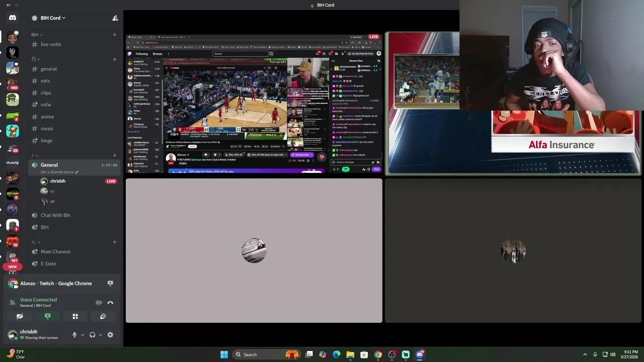Click the baseball stream tile with Alfa Insurance
Image resolution: width=644 pixels, height=362 pixels.
513,103
